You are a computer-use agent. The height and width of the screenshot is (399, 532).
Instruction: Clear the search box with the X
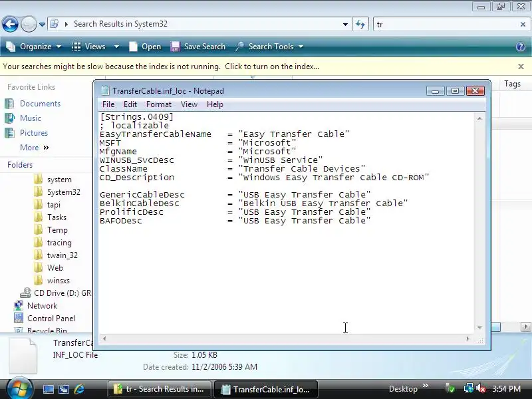523,25
